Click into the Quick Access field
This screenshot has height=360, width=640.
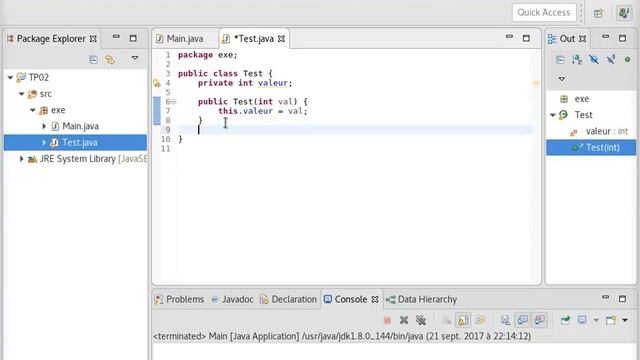(544, 13)
